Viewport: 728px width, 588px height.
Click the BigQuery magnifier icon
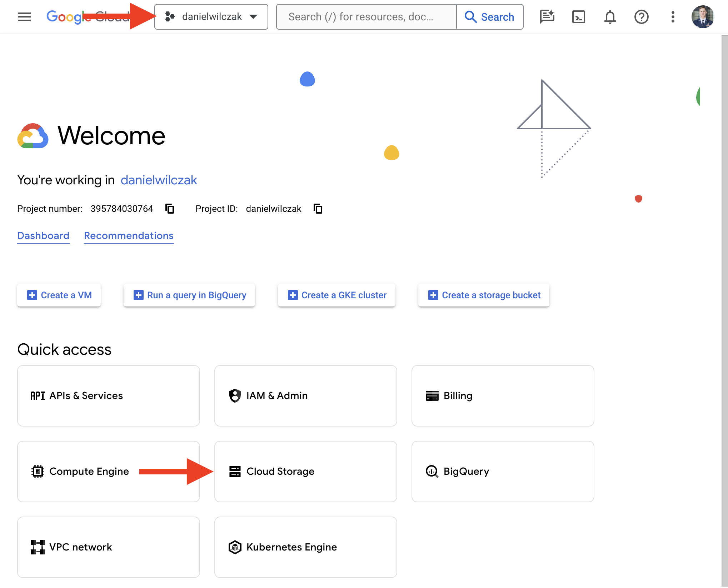pos(432,472)
